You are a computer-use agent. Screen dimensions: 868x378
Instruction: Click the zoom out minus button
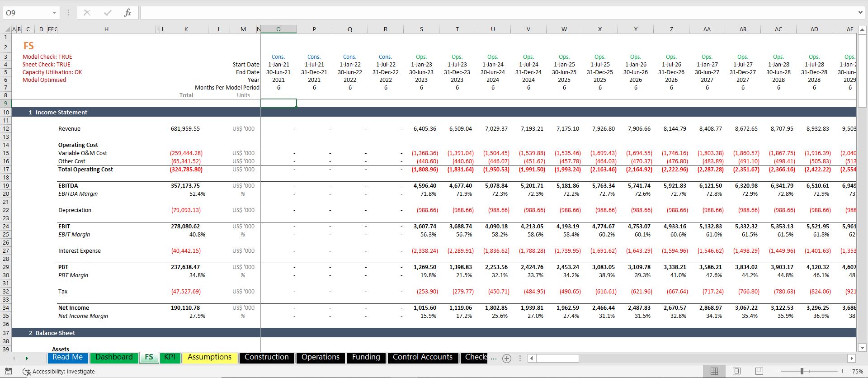(x=776, y=371)
